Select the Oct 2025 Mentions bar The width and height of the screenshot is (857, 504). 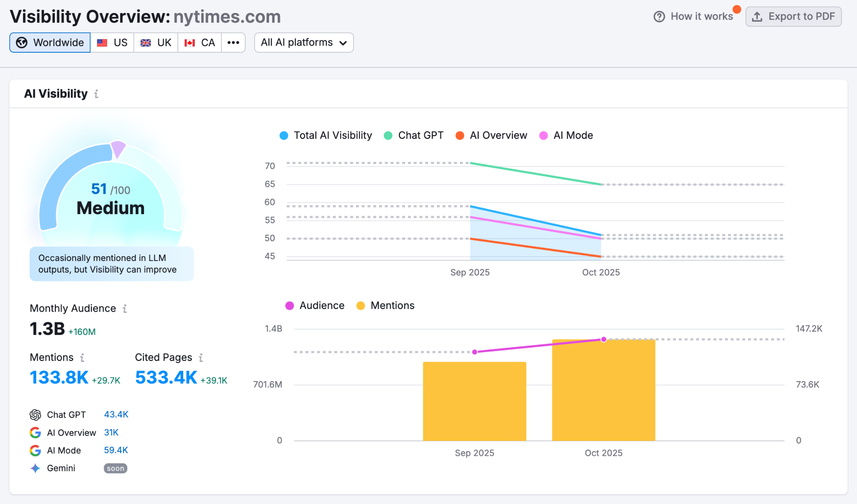click(x=603, y=389)
